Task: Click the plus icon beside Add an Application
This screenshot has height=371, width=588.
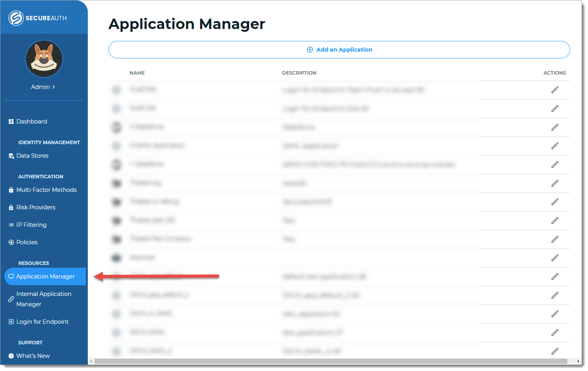Action: pos(309,49)
